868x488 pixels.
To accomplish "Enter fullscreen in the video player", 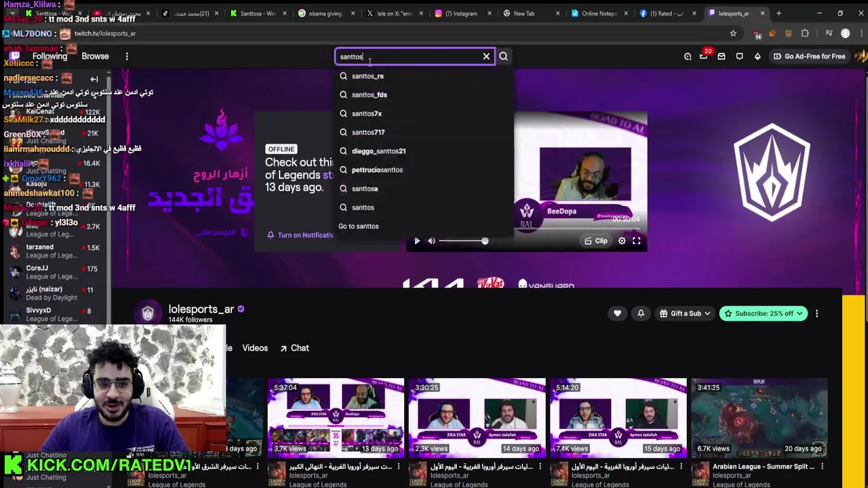I will (x=637, y=241).
